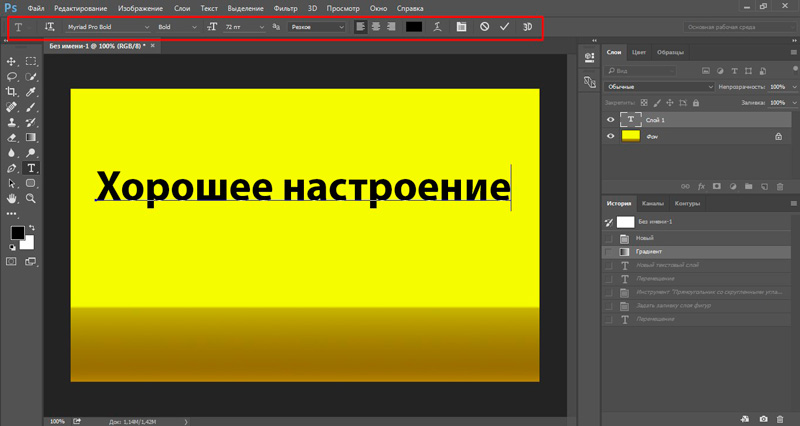Viewport: 800px width, 426px height.
Task: Select the Eyedropper tool
Action: point(31,91)
